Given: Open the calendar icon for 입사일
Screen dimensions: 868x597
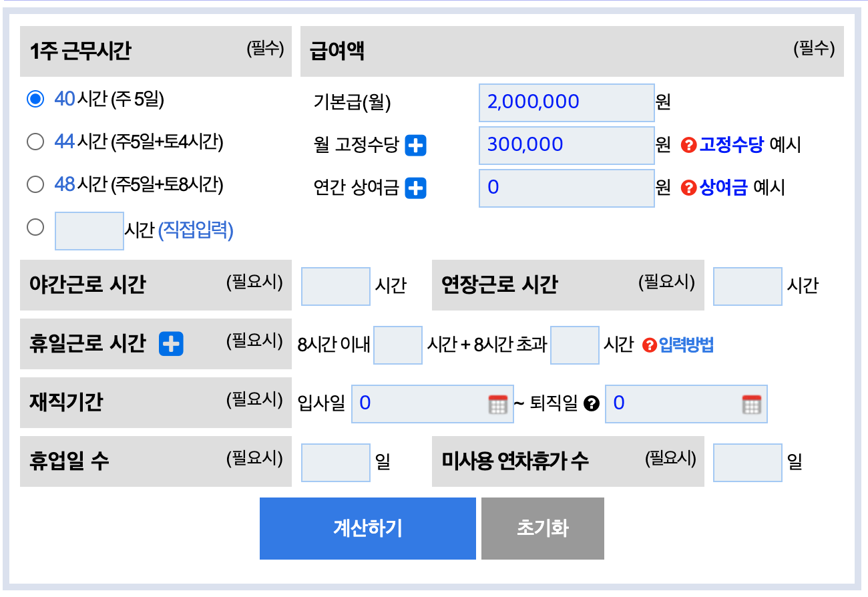Looking at the screenshot, I should point(497,404).
